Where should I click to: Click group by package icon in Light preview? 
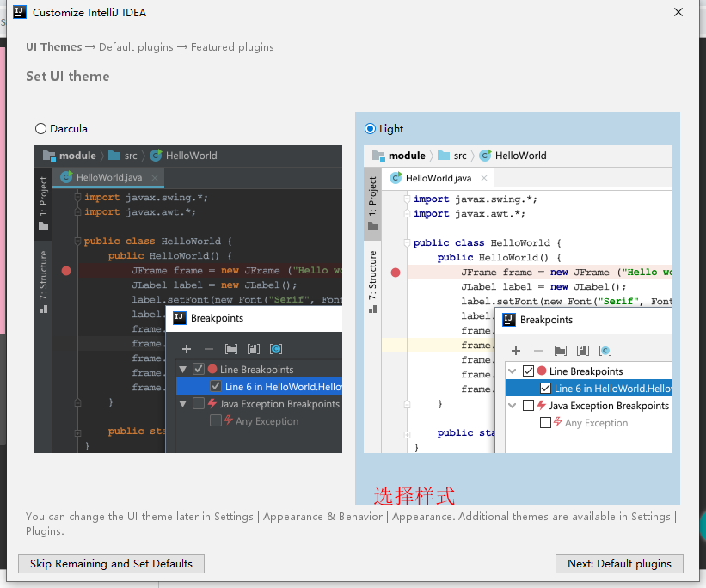coord(561,351)
